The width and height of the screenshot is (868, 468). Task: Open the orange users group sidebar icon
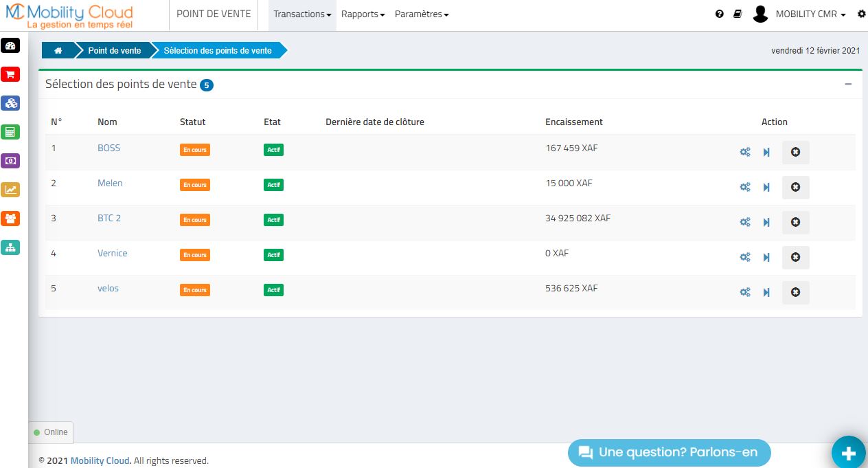10,219
